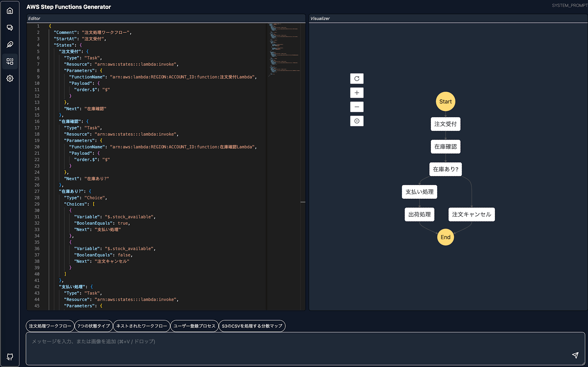Click the editor vertical scrollbar marker
The width and height of the screenshot is (588, 367).
[303, 202]
